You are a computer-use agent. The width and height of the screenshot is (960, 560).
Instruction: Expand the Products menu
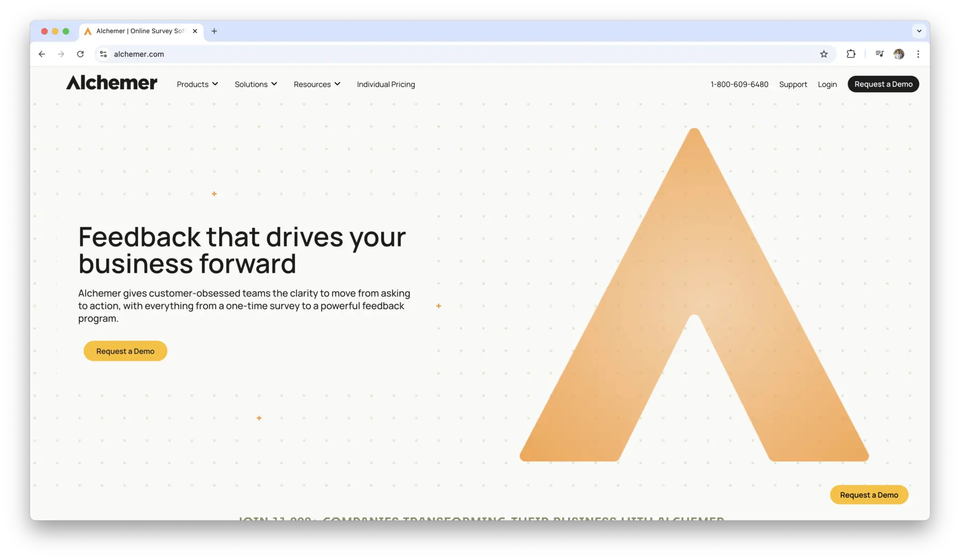point(197,85)
